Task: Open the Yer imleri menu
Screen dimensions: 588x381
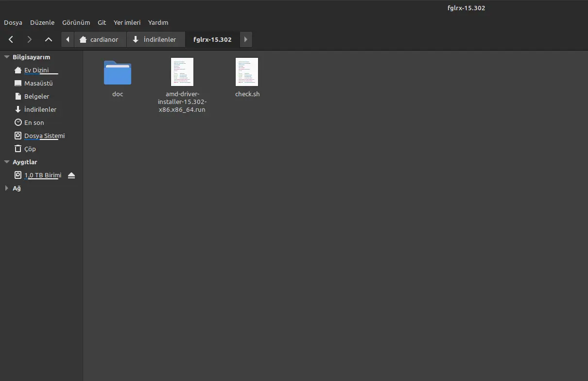Action: 127,22
